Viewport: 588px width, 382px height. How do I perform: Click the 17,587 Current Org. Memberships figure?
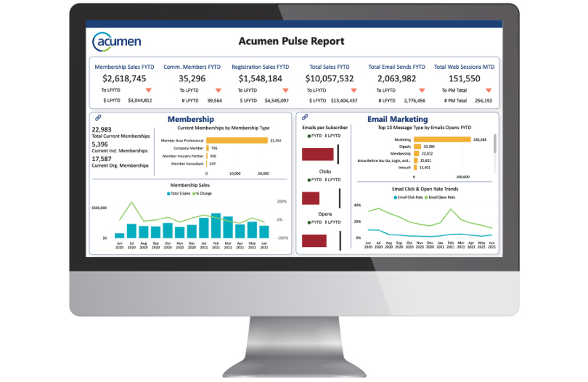pos(102,159)
